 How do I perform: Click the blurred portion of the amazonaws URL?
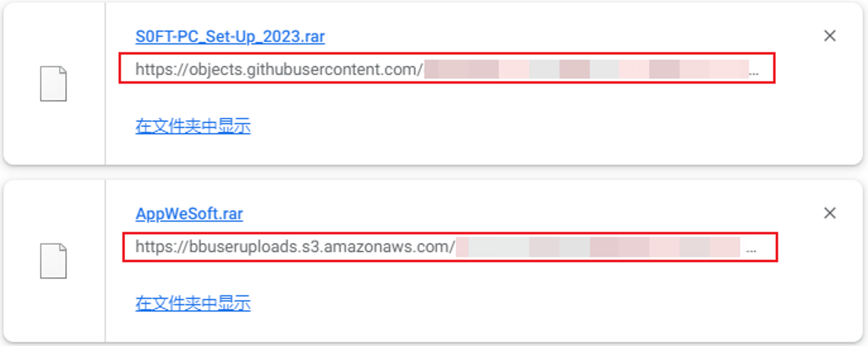pos(598,247)
